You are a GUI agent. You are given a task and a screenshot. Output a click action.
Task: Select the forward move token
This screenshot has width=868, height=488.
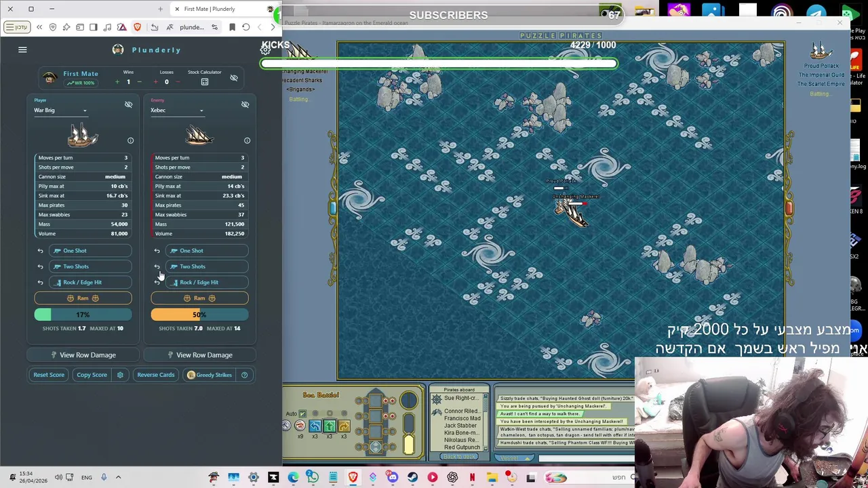click(329, 426)
